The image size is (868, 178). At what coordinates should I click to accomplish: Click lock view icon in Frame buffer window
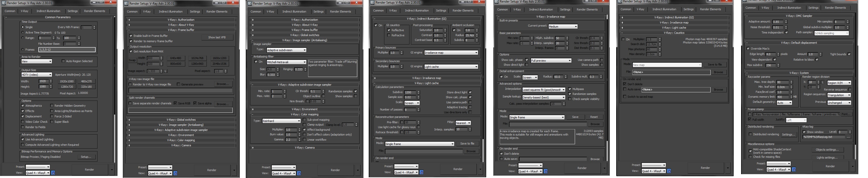click(x=175, y=173)
